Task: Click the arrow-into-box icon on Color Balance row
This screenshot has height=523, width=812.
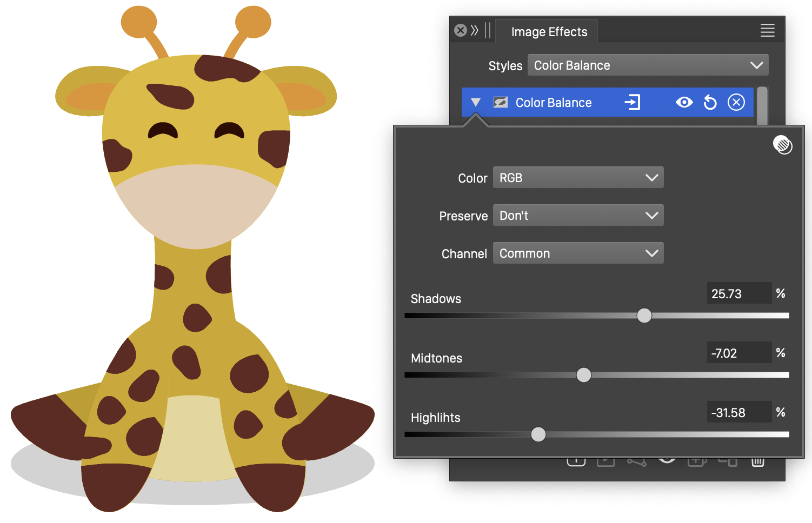Action: coord(632,102)
